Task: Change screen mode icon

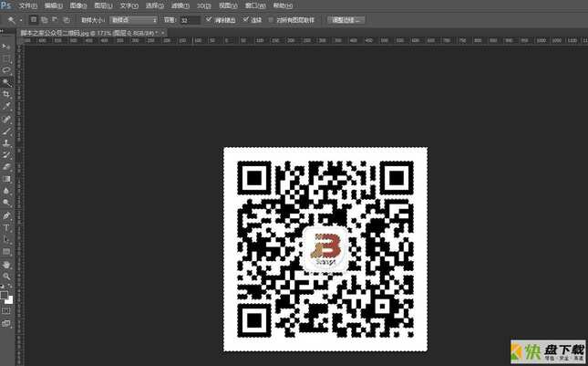Action: click(6, 323)
